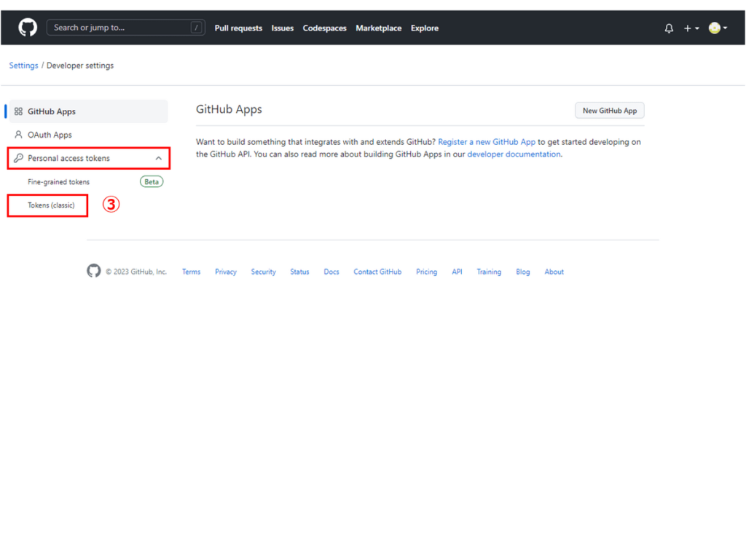Viewport: 746px width, 560px height.
Task: Click the key icon beside Personal access tokens
Action: click(18, 158)
